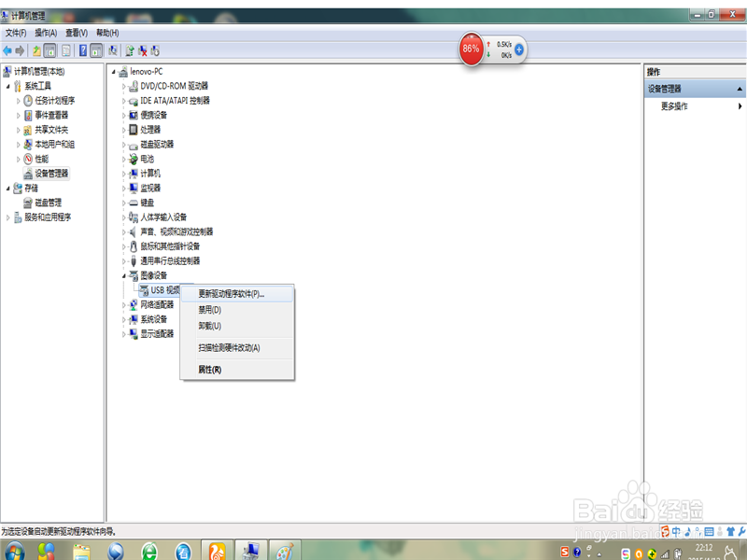
Task: Collapse the 图像设备 node
Action: tap(123, 276)
